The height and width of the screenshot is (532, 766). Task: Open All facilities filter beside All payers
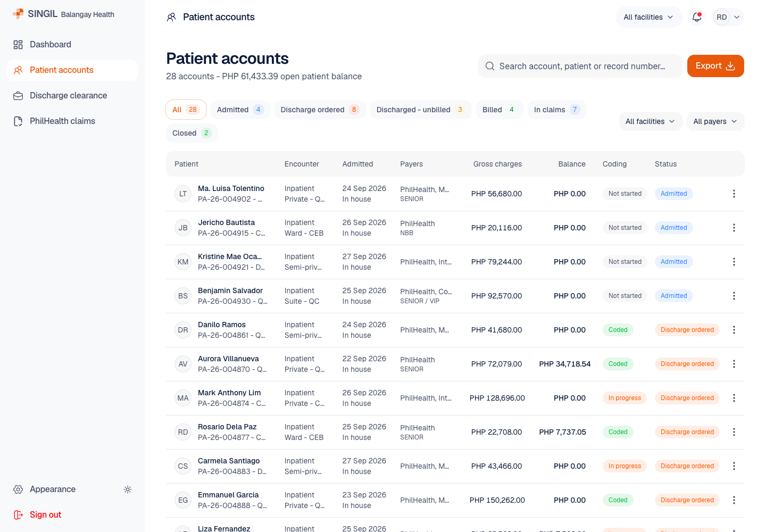click(651, 121)
